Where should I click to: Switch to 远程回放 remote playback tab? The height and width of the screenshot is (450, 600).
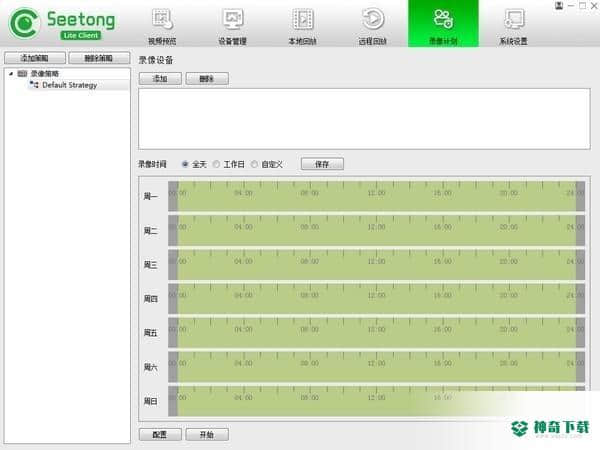373,25
